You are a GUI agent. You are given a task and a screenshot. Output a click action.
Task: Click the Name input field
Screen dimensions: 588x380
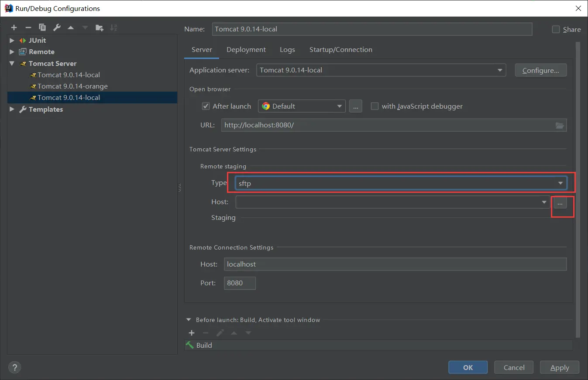coord(372,29)
